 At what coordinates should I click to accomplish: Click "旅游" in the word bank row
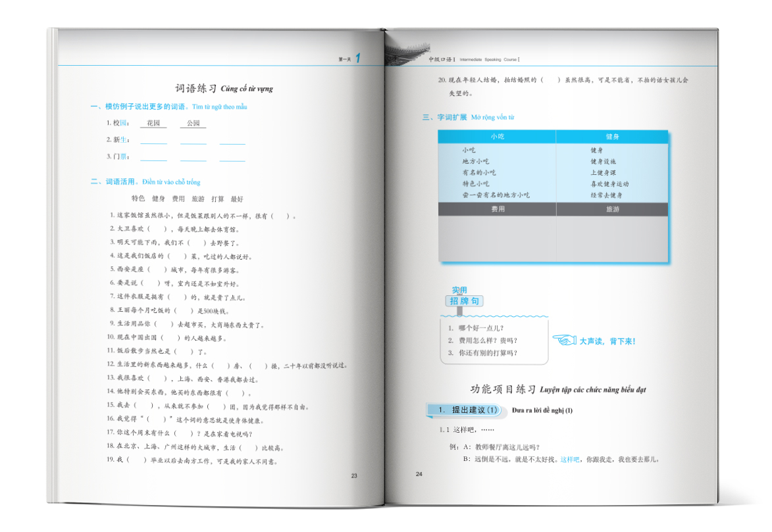coord(198,199)
